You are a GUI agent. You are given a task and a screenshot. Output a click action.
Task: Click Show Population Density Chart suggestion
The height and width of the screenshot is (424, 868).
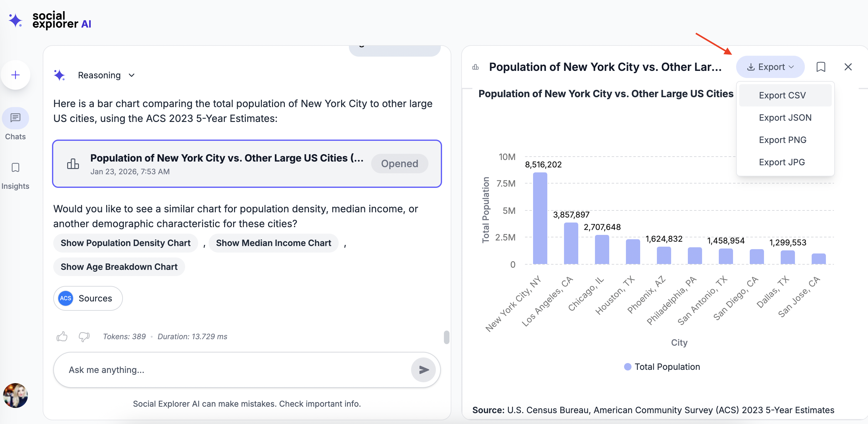[x=125, y=243]
